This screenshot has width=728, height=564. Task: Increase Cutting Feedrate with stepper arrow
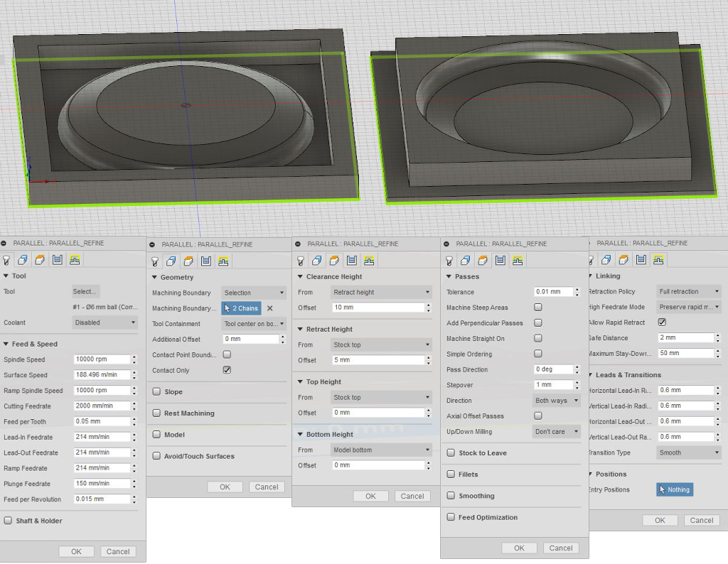tap(134, 403)
